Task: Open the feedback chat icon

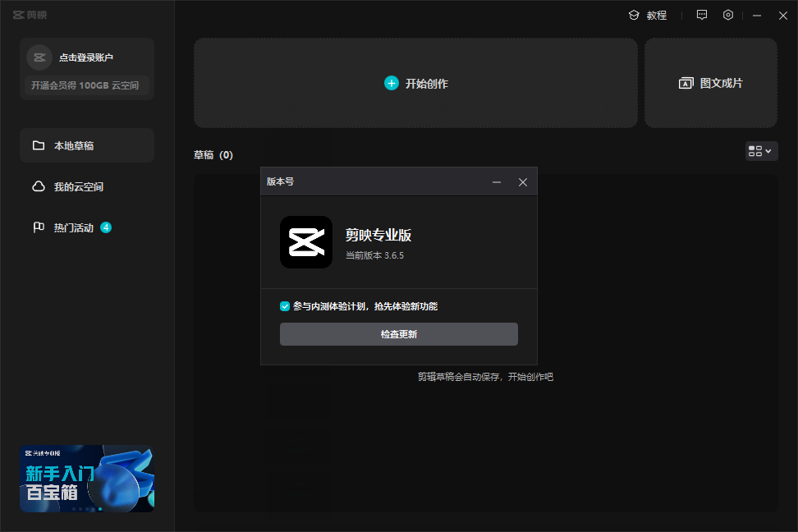Action: [x=702, y=15]
